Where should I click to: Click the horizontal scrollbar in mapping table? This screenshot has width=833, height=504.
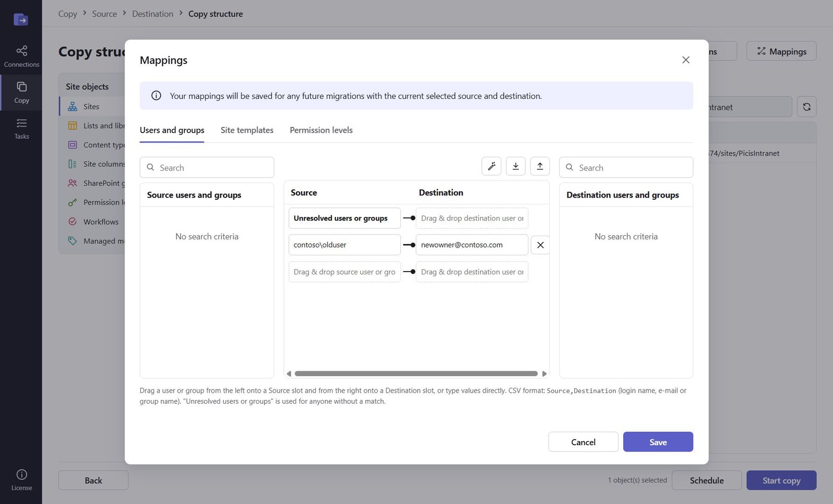pos(416,373)
